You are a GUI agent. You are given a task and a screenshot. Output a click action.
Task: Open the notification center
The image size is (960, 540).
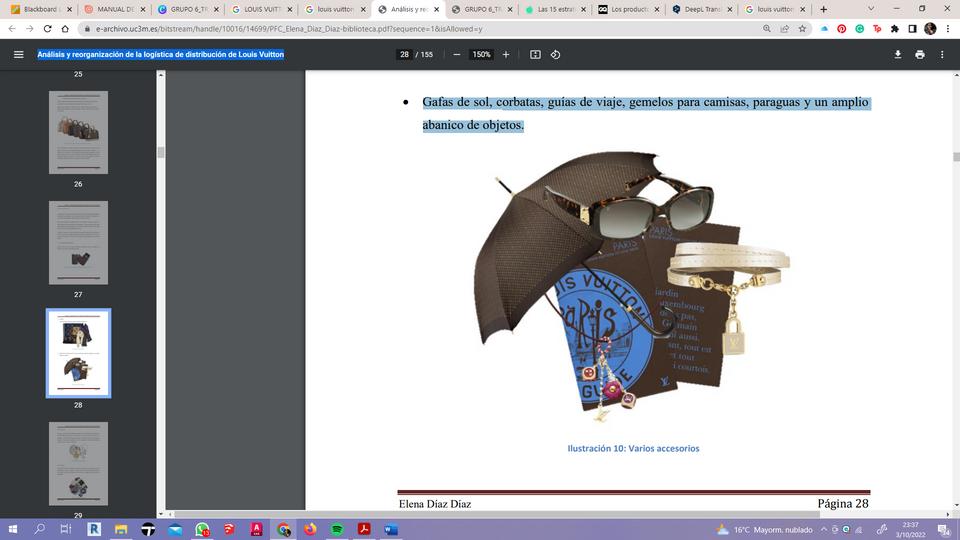pos(944,530)
